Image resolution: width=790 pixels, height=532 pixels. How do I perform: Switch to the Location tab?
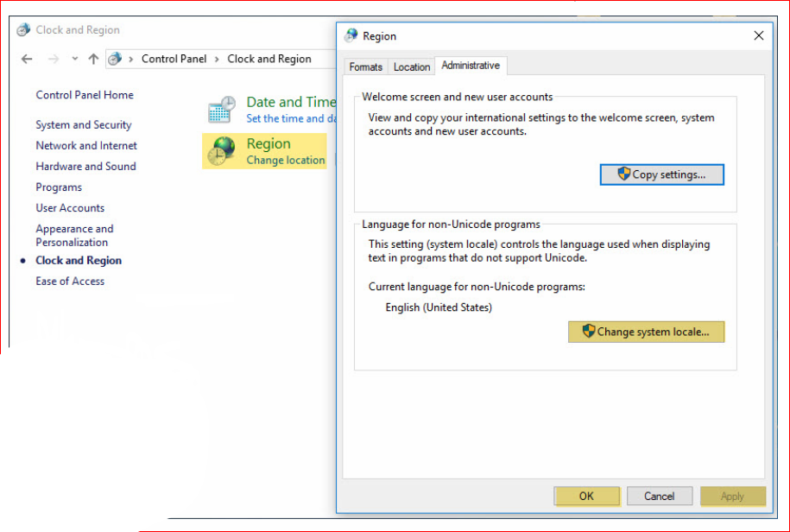[x=412, y=66]
